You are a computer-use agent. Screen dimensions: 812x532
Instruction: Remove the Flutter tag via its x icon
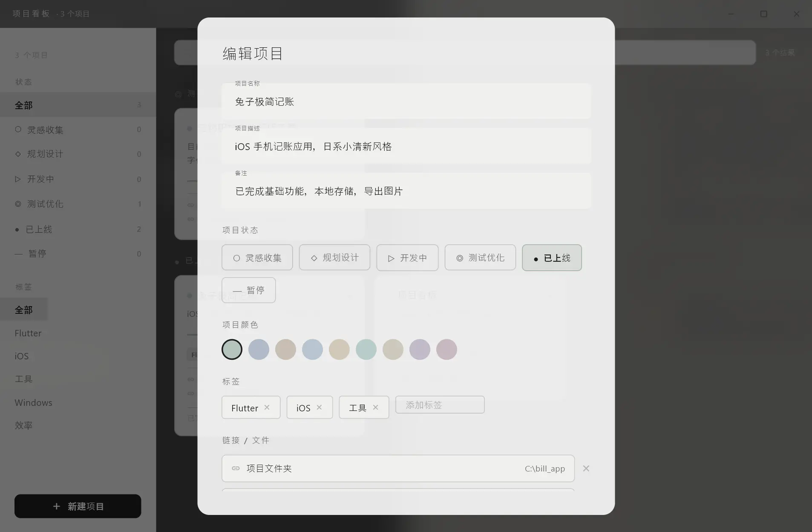pos(267,408)
